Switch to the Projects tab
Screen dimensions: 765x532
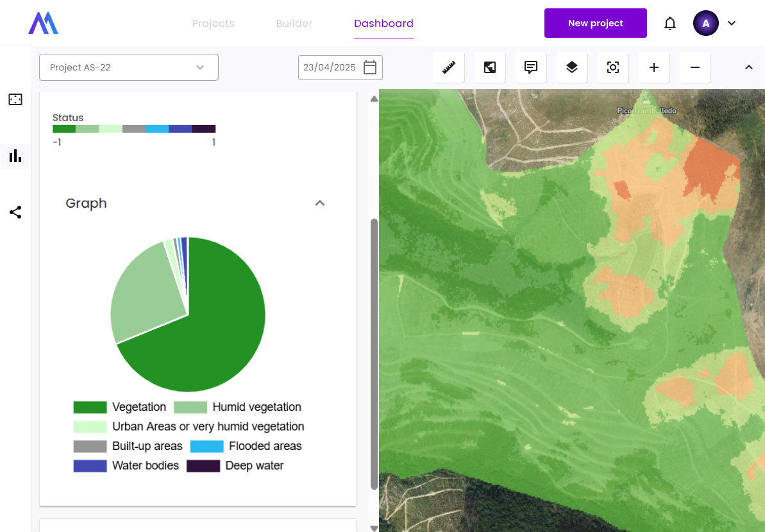pyautogui.click(x=213, y=24)
